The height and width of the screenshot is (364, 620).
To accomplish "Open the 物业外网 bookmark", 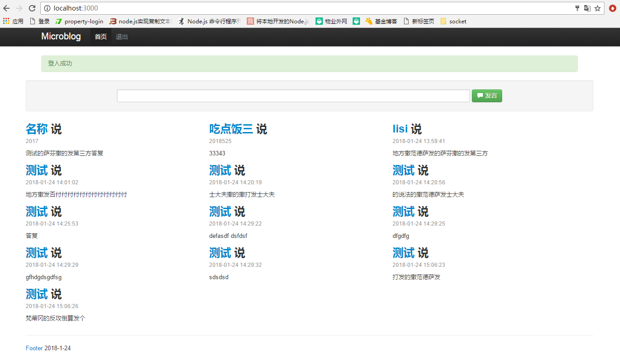I will [332, 21].
